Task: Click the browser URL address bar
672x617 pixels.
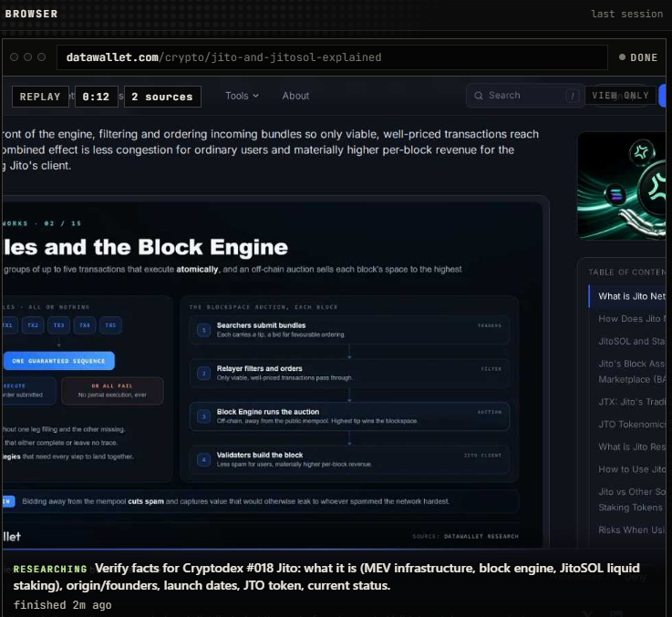Action: click(x=332, y=57)
